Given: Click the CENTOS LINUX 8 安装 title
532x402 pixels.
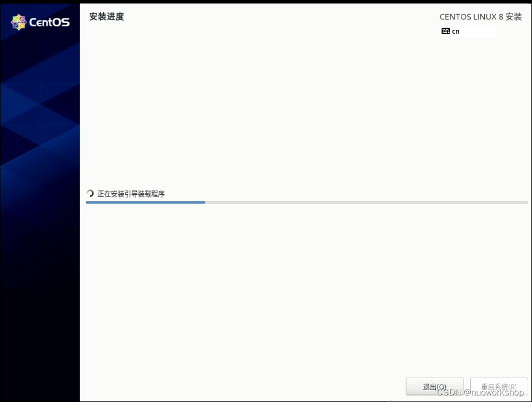Looking at the screenshot, I should 480,17.
